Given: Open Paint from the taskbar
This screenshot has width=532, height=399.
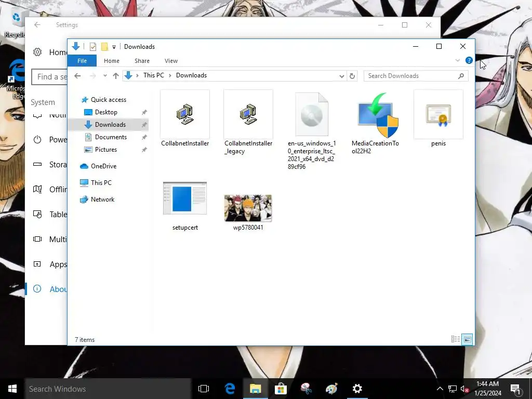Looking at the screenshot, I should (x=331, y=389).
